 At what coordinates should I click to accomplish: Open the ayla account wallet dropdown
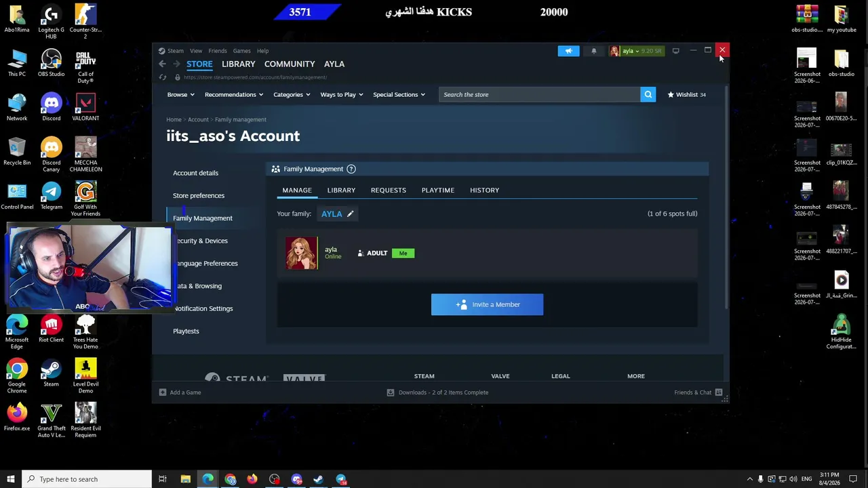point(635,51)
